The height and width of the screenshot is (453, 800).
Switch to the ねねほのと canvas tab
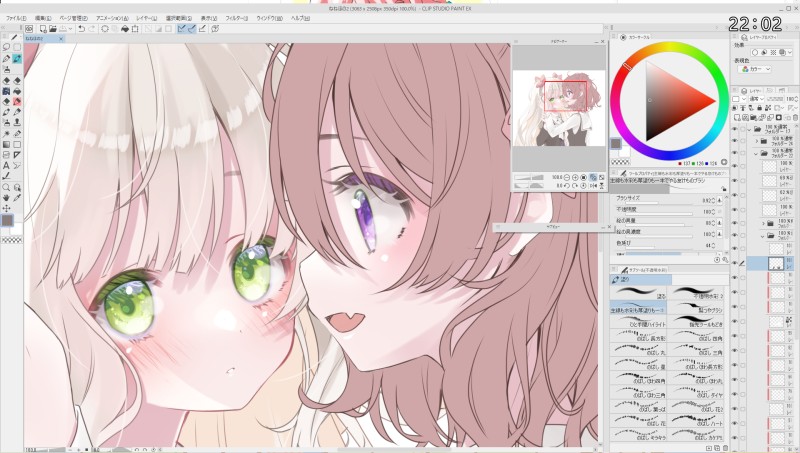[43, 38]
